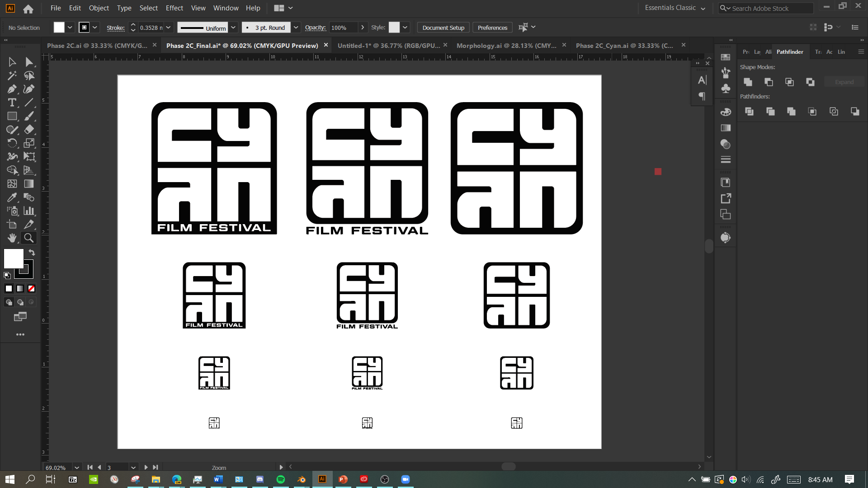Select the Rotate tool
Screen dimensions: 868x488
[x=12, y=143]
